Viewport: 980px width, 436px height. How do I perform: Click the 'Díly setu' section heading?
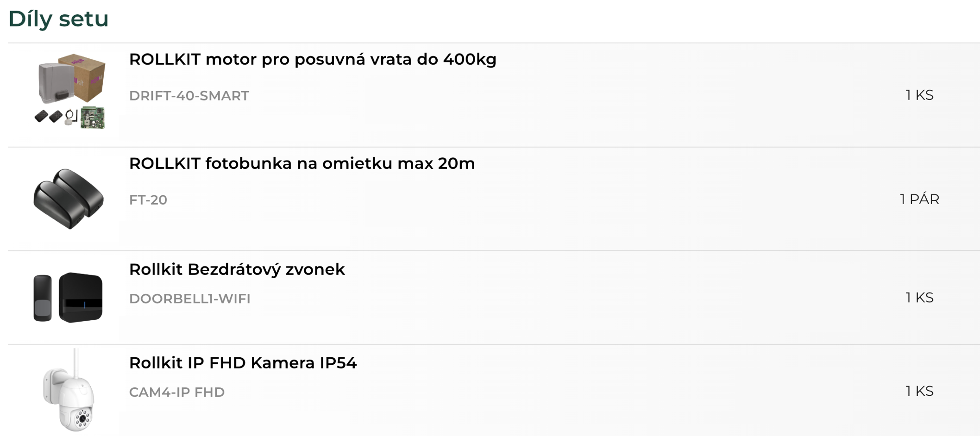point(58,19)
